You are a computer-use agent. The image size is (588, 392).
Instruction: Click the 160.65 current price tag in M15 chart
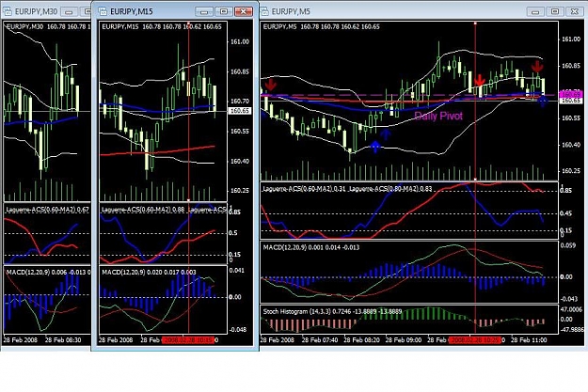tap(240, 111)
